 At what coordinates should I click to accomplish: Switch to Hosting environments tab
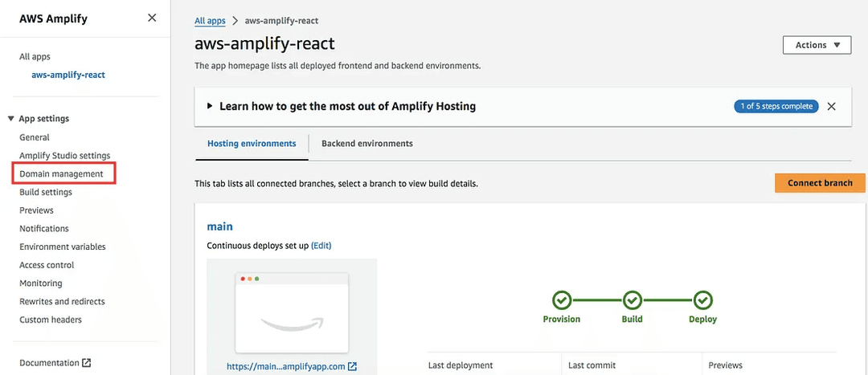click(x=252, y=144)
